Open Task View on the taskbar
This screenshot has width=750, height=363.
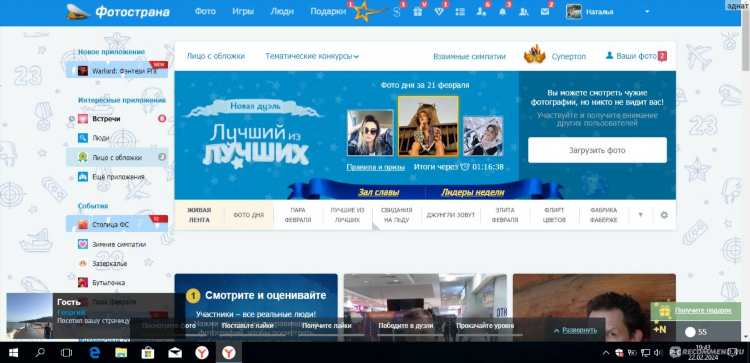tap(66, 353)
